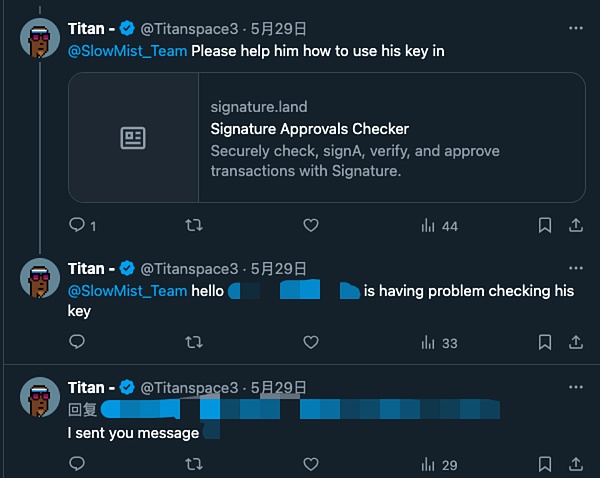Bookmark the first tweet
600x478 pixels.
tap(545, 225)
